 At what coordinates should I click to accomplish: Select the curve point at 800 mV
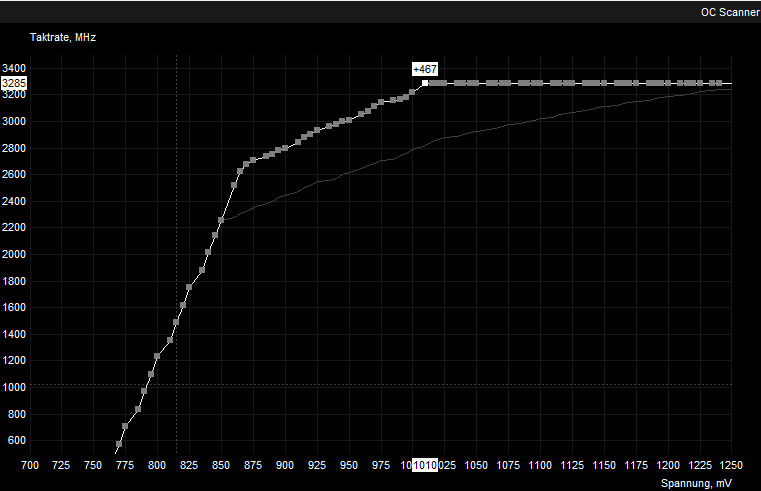(157, 356)
